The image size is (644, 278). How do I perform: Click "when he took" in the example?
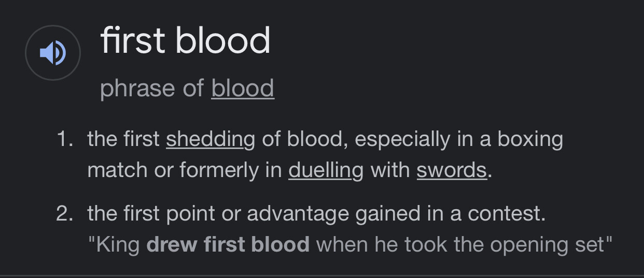(x=374, y=244)
